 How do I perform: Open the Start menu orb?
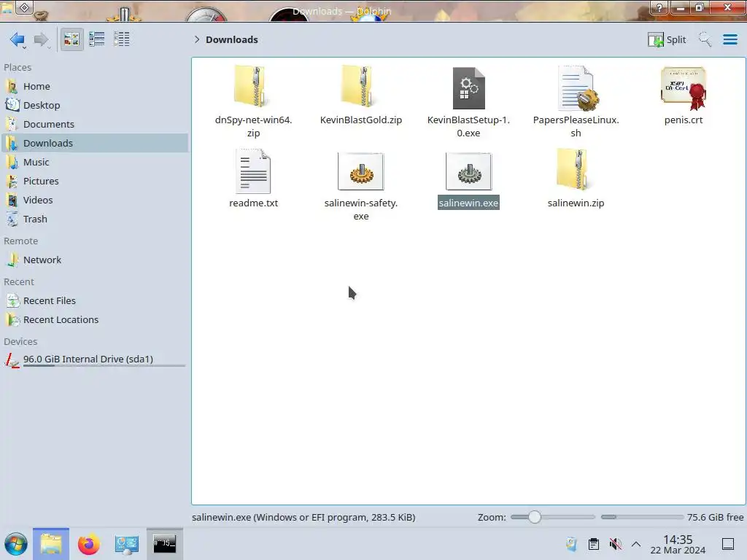point(16,544)
